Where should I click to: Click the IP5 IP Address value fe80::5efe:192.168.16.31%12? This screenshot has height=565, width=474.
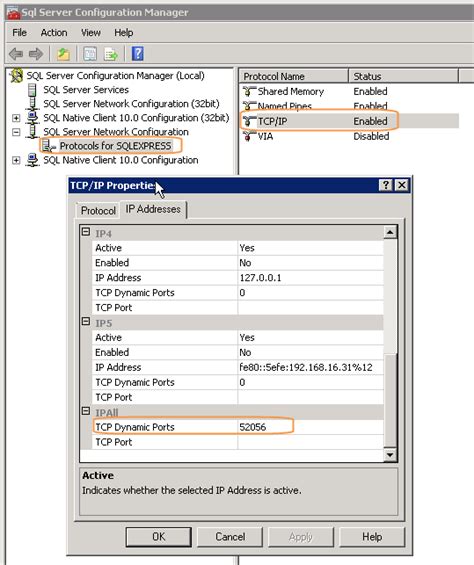(310, 368)
